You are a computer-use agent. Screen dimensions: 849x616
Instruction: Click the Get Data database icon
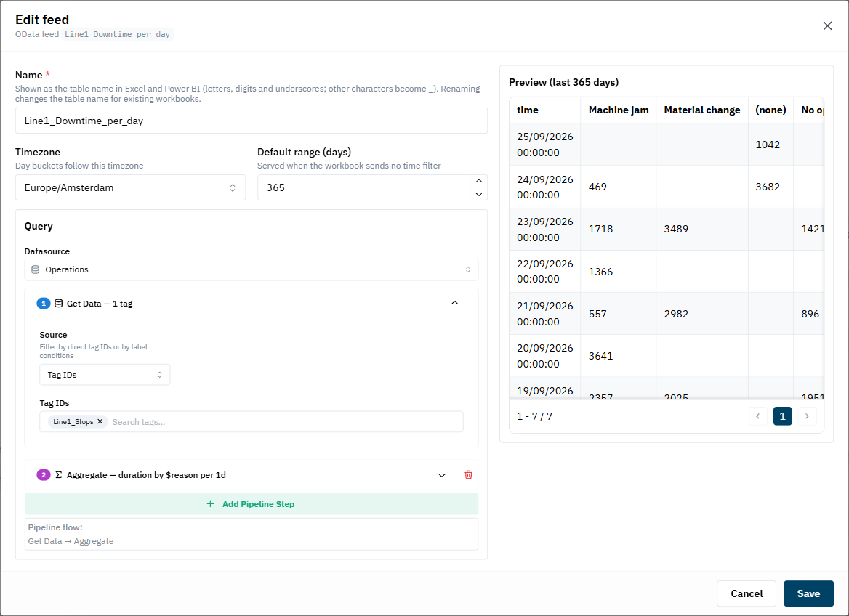pos(58,303)
